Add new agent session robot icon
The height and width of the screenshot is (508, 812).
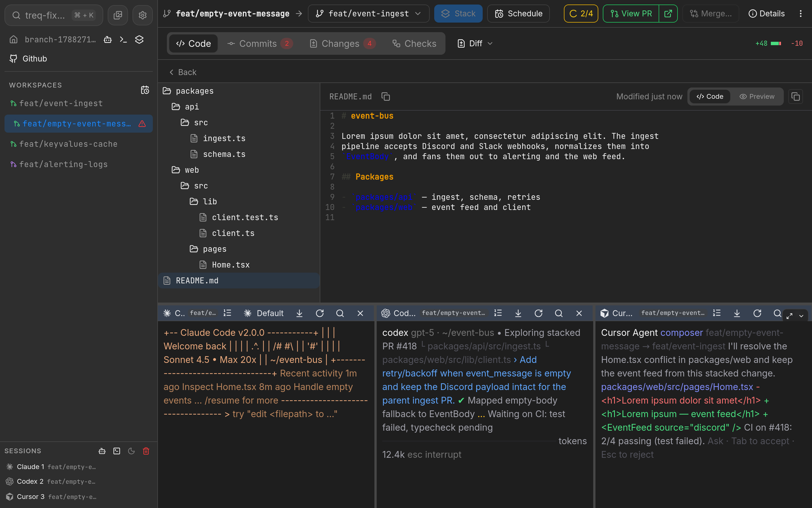click(102, 451)
